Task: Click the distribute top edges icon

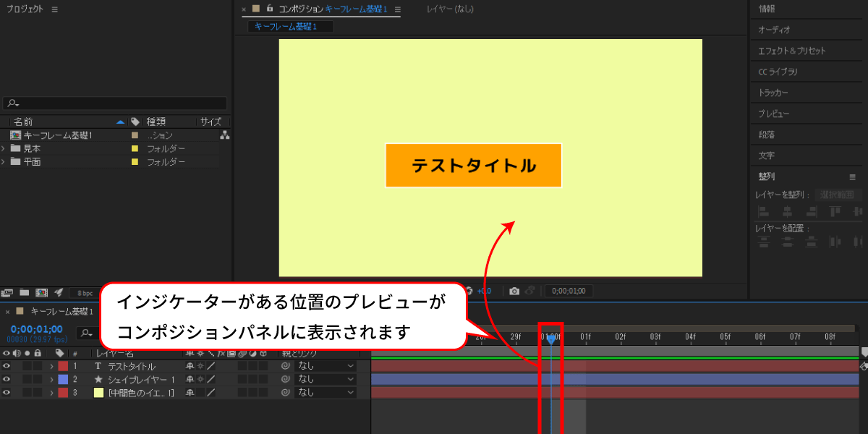Action: pos(763,242)
